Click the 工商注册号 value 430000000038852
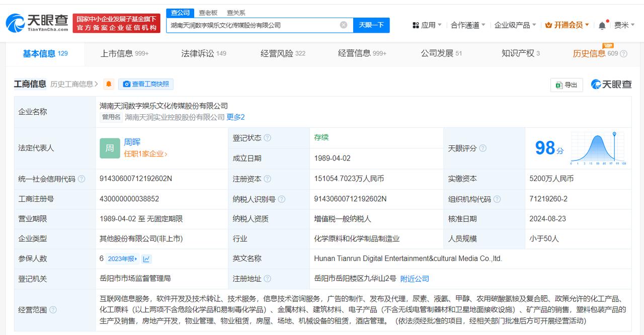This screenshot has height=335, width=644. pyautogui.click(x=129, y=199)
